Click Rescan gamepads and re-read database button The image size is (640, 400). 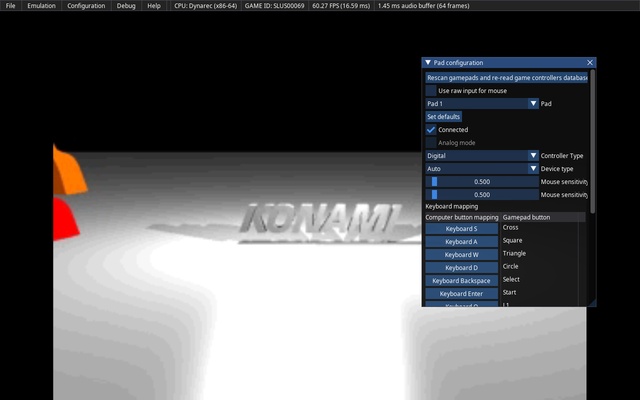(x=507, y=78)
